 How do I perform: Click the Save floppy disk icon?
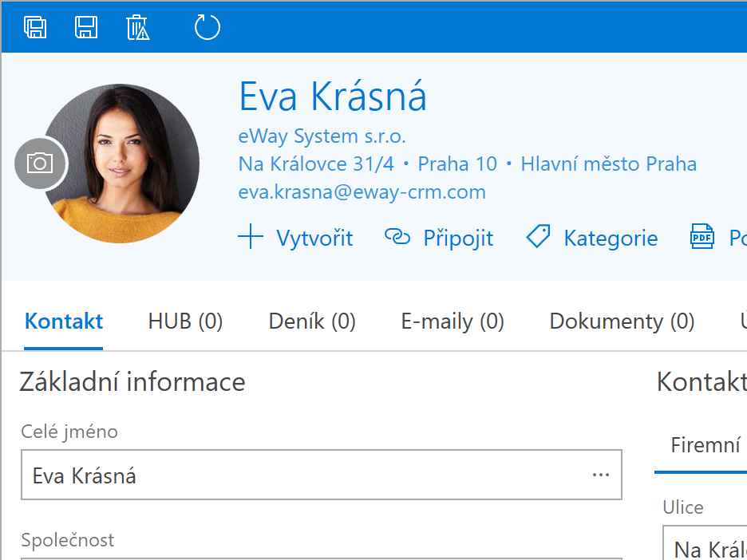point(86,28)
